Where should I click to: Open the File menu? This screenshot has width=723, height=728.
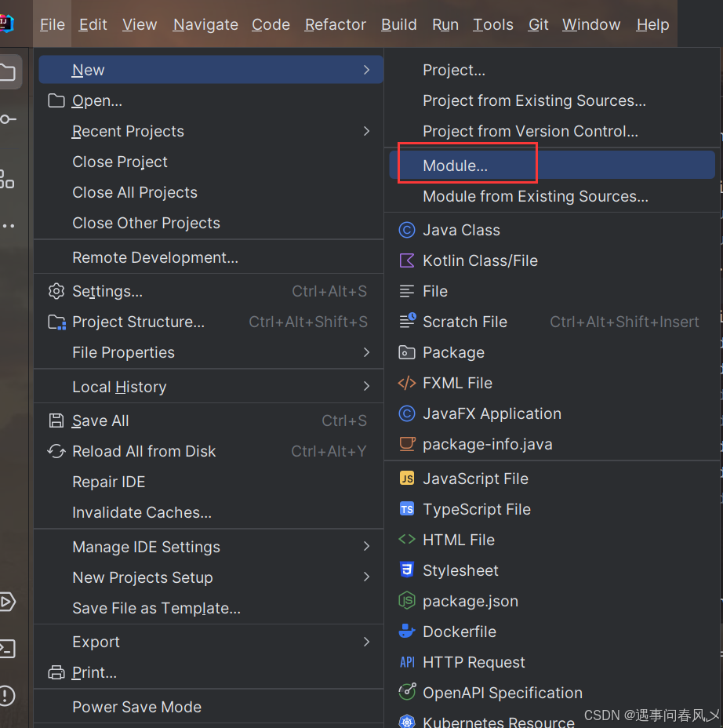pos(53,24)
